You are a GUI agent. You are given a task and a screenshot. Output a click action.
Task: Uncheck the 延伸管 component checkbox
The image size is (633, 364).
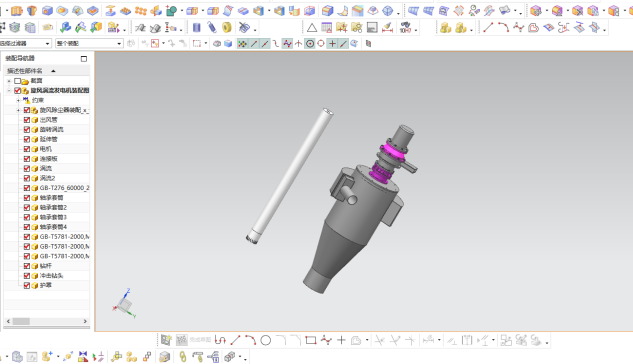pyautogui.click(x=27, y=139)
